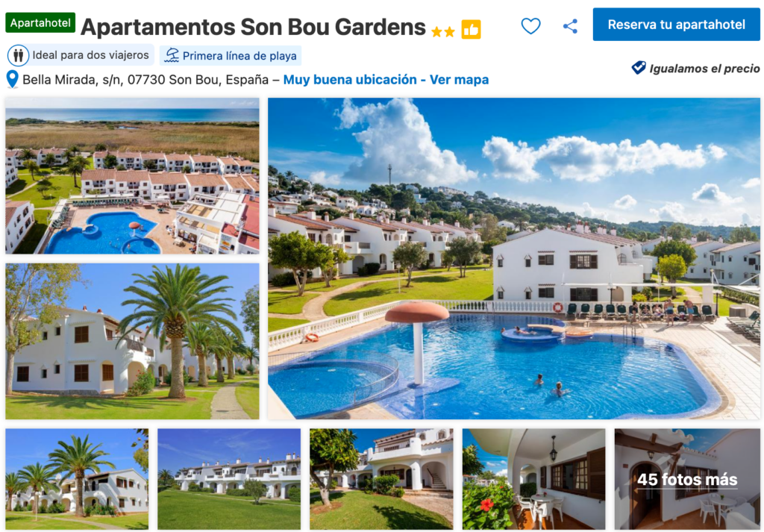Click the yellow thumbs-up badge icon
764x532 pixels.
472,29
